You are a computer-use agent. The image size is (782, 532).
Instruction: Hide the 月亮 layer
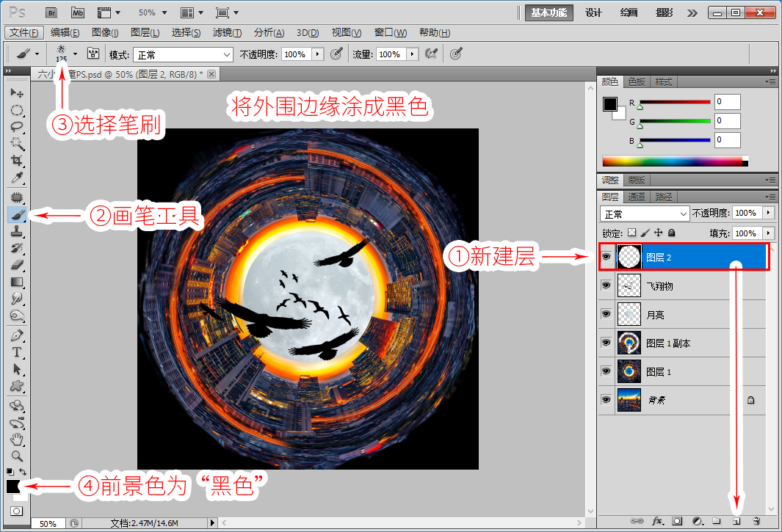click(606, 314)
